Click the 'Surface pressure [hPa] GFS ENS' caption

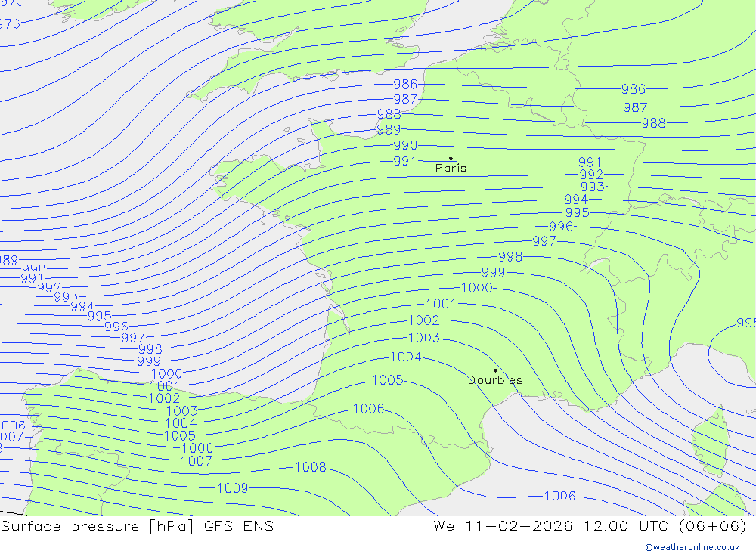[137, 526]
